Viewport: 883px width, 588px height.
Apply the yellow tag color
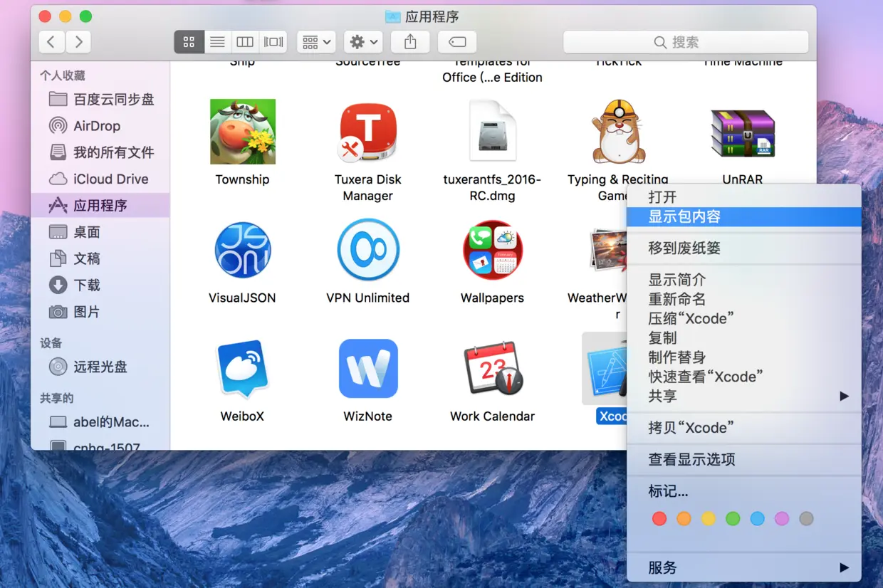709,519
